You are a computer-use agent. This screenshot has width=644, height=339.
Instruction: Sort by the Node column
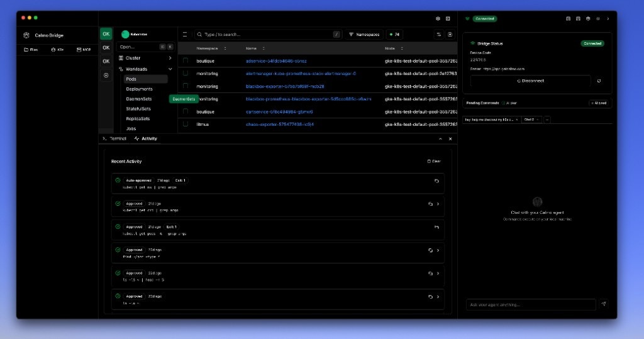tap(394, 48)
